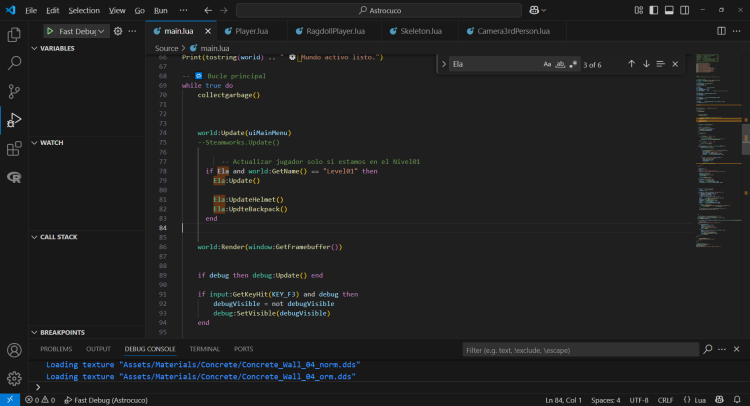
Task: Toggle Use Regular Expression in find widget
Action: click(x=573, y=64)
